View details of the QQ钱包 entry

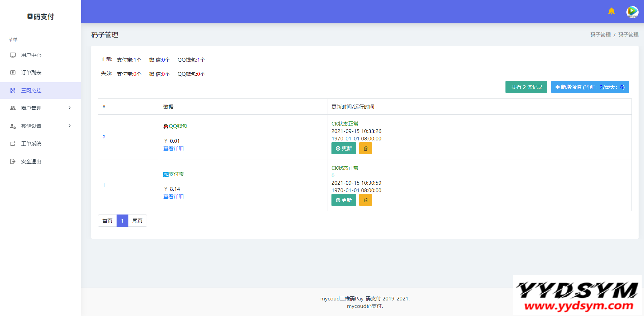pyautogui.click(x=173, y=149)
